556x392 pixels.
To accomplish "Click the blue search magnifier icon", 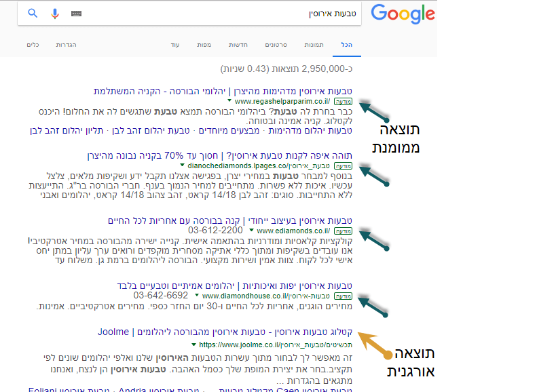I will coord(33,14).
